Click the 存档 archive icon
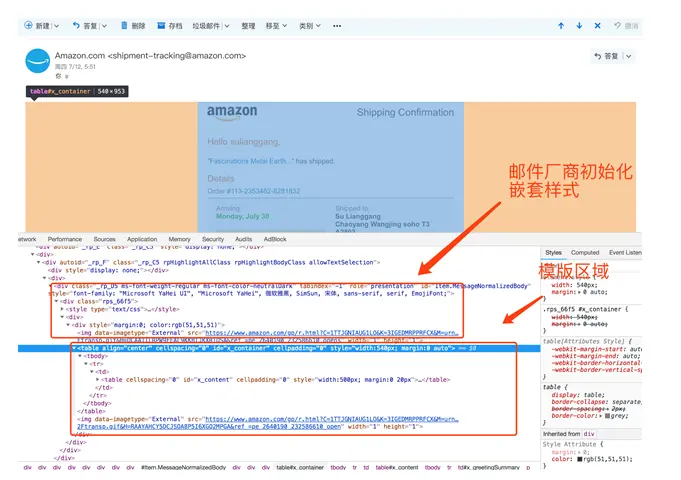681x480 pixels. tap(161, 26)
